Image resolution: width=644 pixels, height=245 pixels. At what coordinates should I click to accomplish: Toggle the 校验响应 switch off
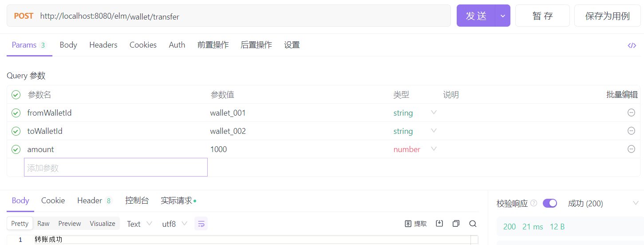point(550,203)
